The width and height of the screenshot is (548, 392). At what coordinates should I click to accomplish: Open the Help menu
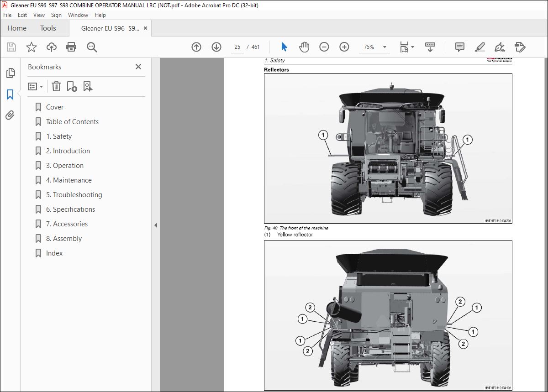(x=100, y=15)
